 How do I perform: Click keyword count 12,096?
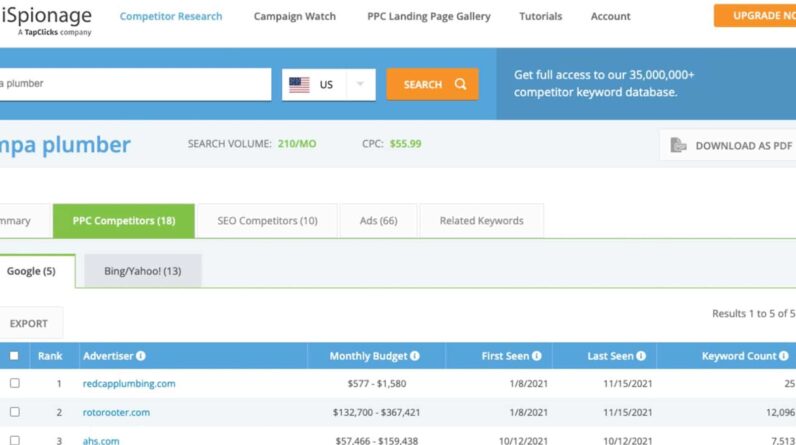click(780, 412)
